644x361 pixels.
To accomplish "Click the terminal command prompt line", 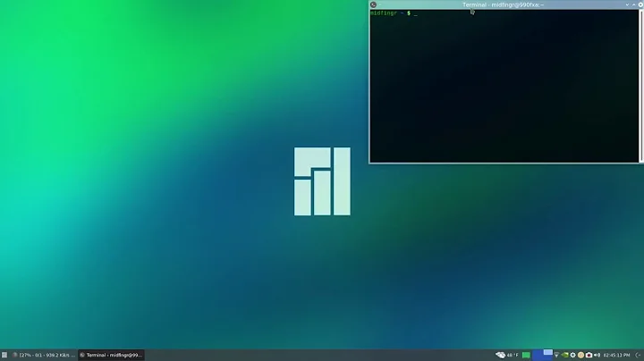I will pyautogui.click(x=394, y=13).
